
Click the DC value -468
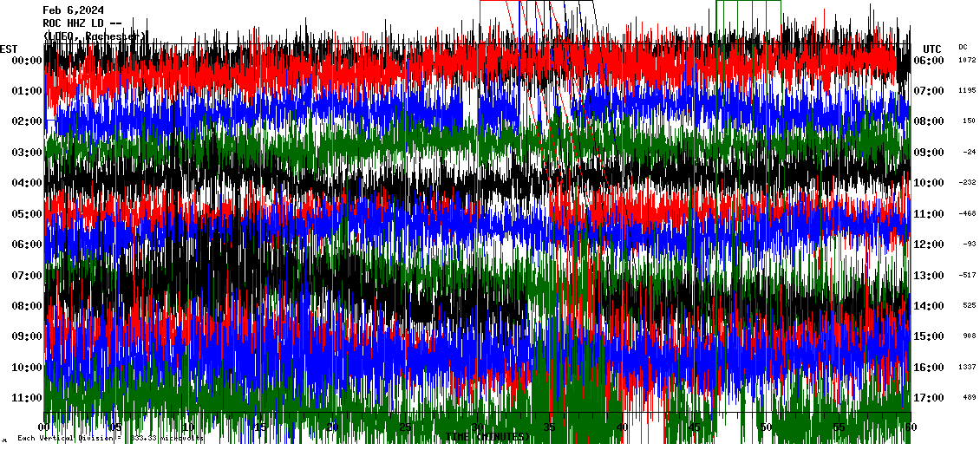967,214
